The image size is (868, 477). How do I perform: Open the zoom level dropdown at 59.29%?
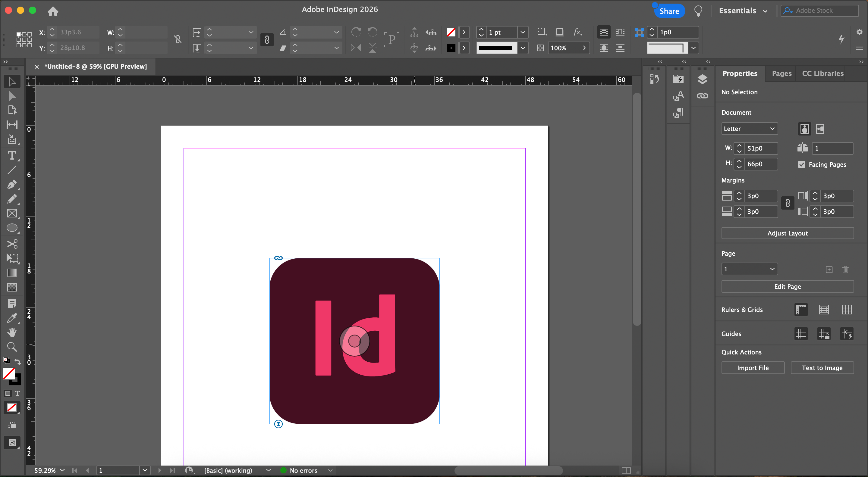pos(62,470)
